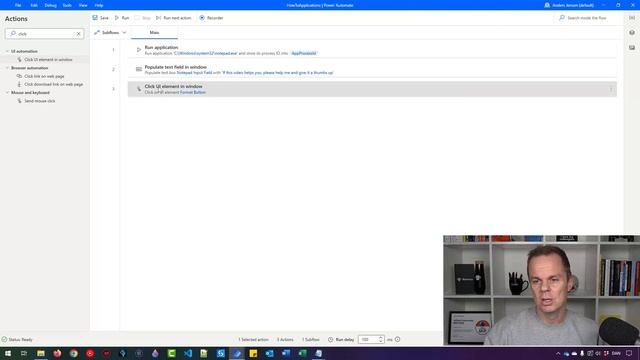Open the Debug menu
Image resolution: width=640 pixels, height=360 pixels.
point(51,5)
